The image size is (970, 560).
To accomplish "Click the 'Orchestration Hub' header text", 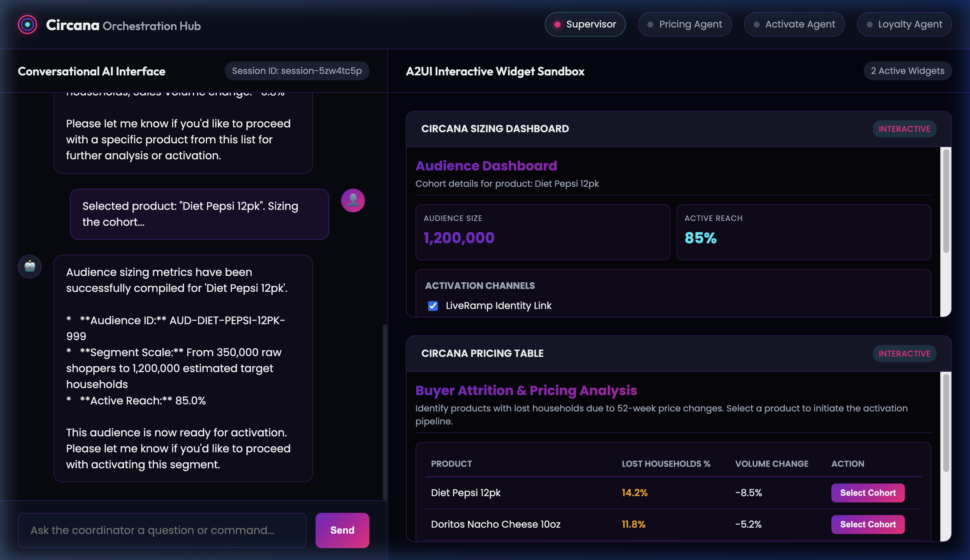I will click(x=152, y=26).
